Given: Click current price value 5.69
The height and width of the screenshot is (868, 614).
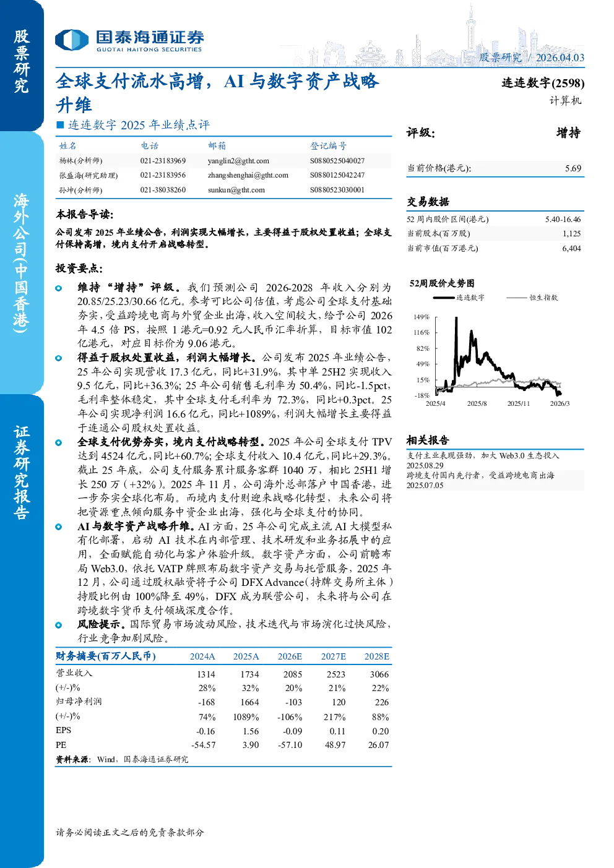Looking at the screenshot, I should pyautogui.click(x=573, y=168).
